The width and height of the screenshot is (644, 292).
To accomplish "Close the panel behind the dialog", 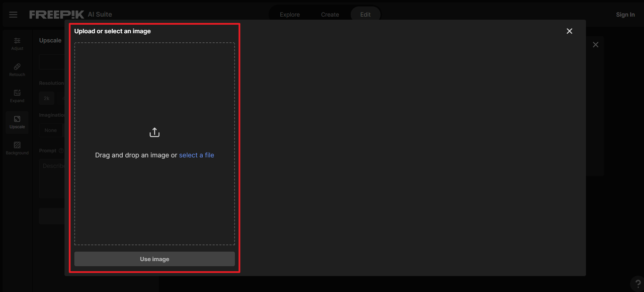I will point(596,45).
